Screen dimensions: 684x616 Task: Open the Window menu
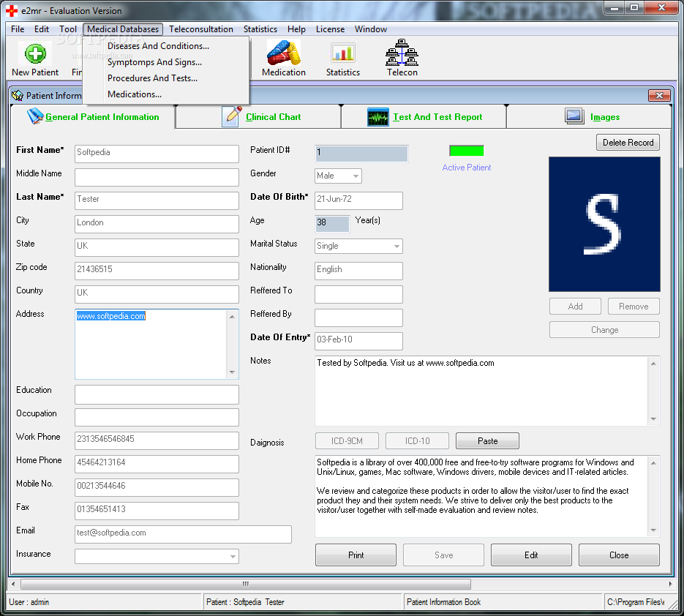click(370, 29)
